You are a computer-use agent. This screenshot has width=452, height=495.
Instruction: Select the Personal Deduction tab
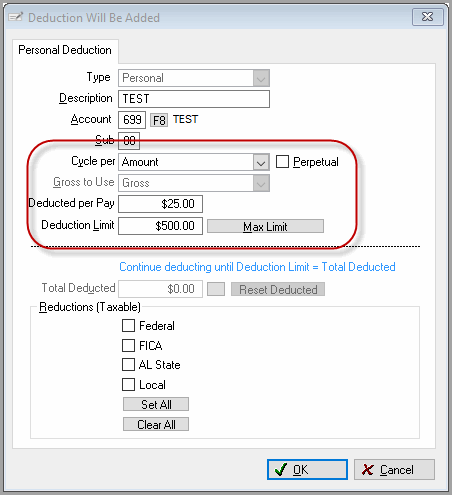[65, 50]
